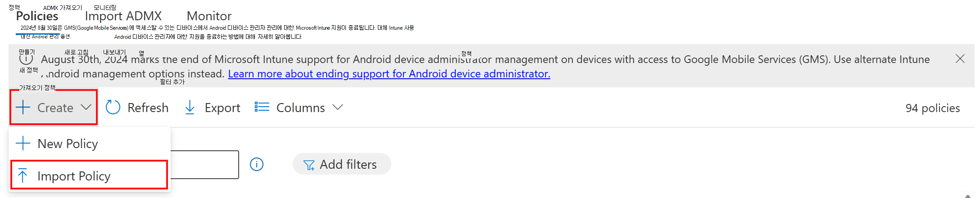
Task: Collapse the Create dropdown chevron
Action: (x=86, y=107)
